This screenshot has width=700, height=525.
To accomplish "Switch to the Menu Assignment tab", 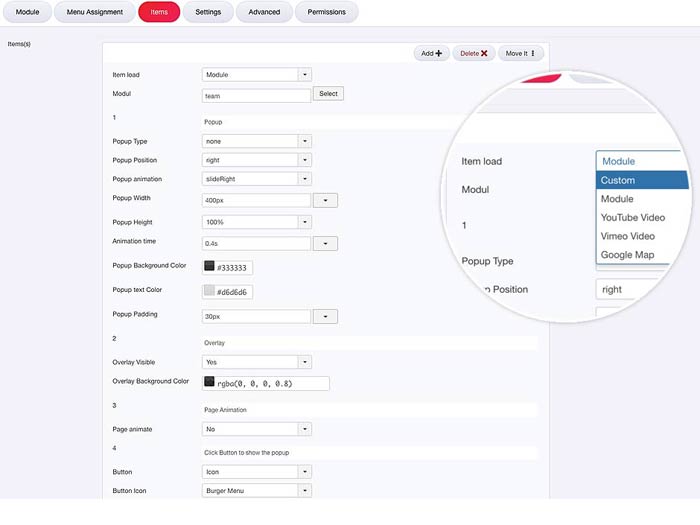I will 95,12.
